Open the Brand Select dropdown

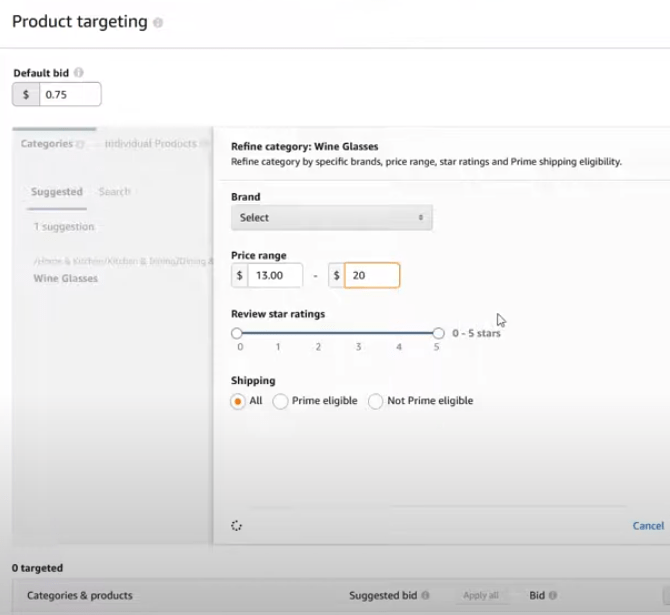tap(331, 217)
